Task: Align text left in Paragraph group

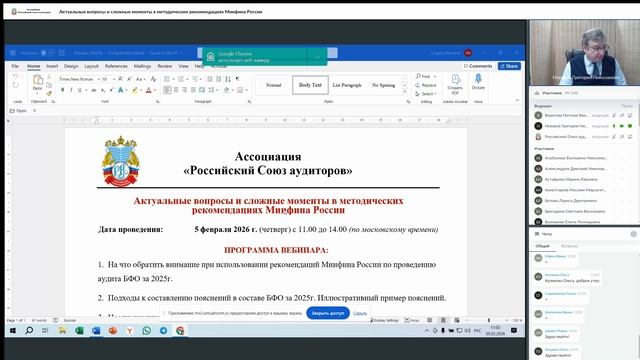Action: (x=167, y=90)
